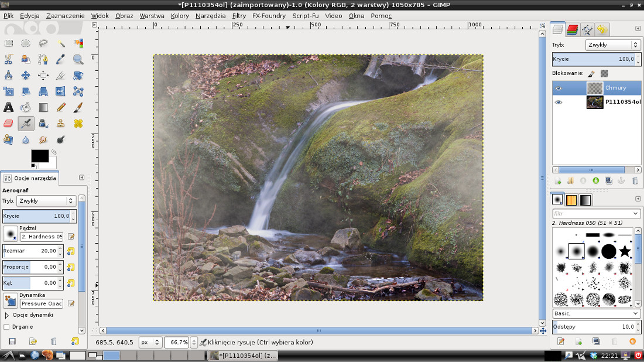This screenshot has height=362, width=644.
Task: Enable the Drganie checkbox
Action: (x=7, y=327)
